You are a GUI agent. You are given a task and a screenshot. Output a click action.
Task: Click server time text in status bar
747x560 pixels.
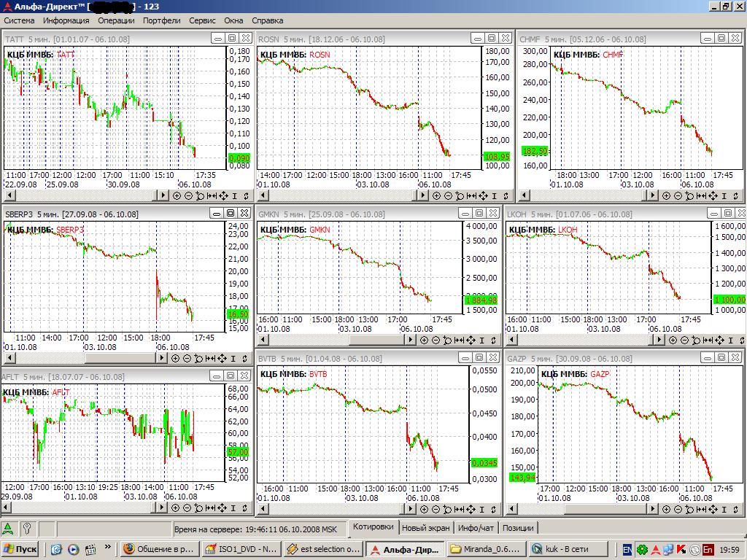(x=256, y=529)
